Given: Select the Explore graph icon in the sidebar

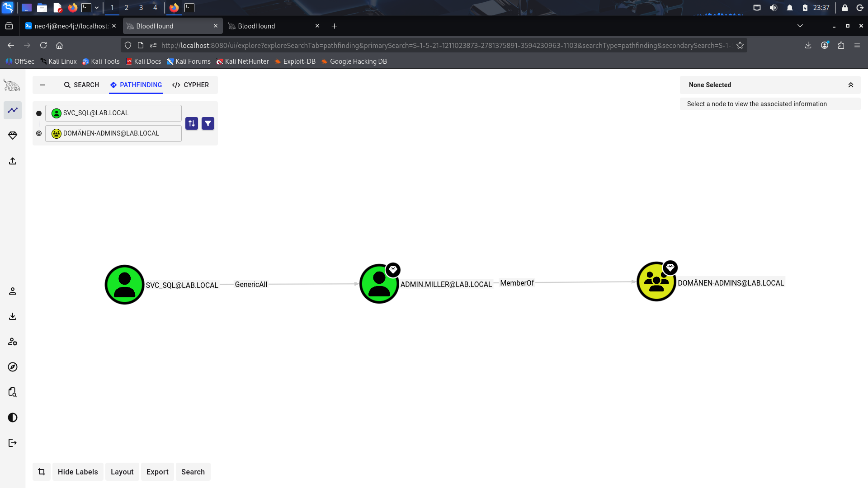Looking at the screenshot, I should (x=12, y=110).
